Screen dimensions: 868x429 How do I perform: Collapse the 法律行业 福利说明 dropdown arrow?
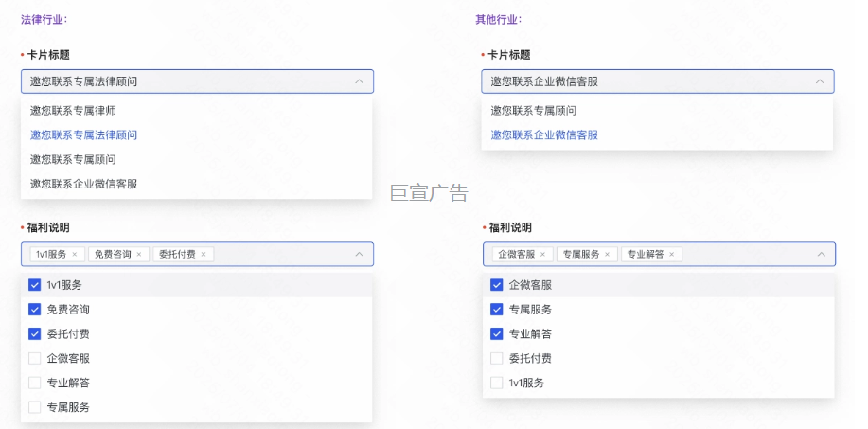[360, 254]
